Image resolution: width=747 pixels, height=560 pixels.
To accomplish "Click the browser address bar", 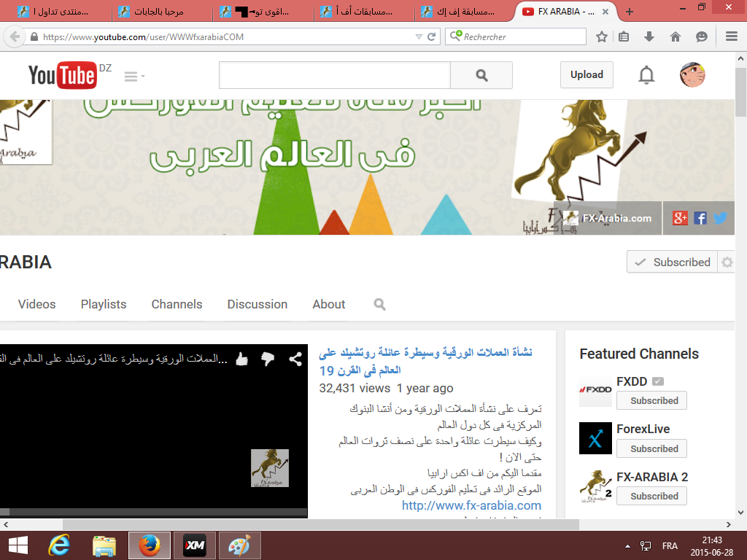I will 228,36.
